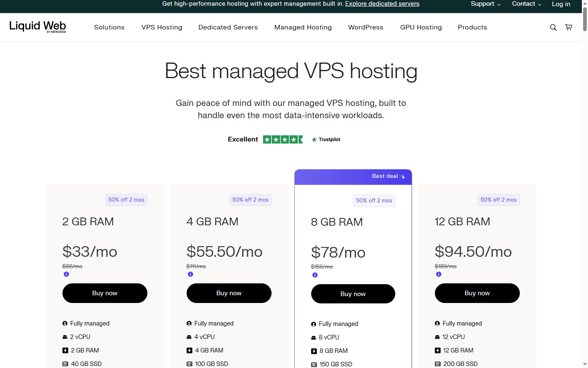Click 50% off 2 mos badge on 12 GB plan
The width and height of the screenshot is (588, 368).
click(x=499, y=200)
